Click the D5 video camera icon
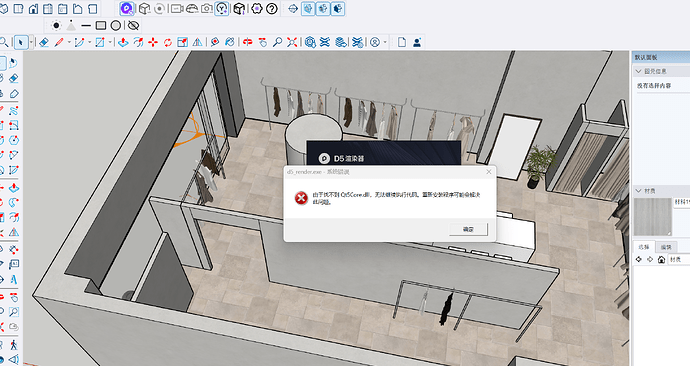690x366 pixels. [x=176, y=8]
